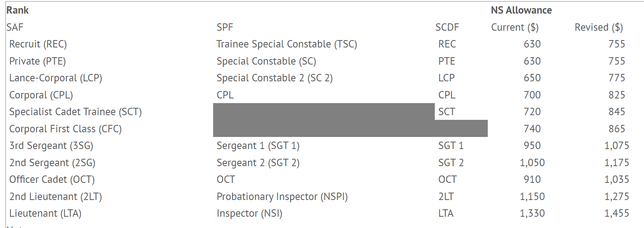This screenshot has height=228, width=644.
Task: Select the Officer Cadet (OCT) cell
Action: point(52,180)
